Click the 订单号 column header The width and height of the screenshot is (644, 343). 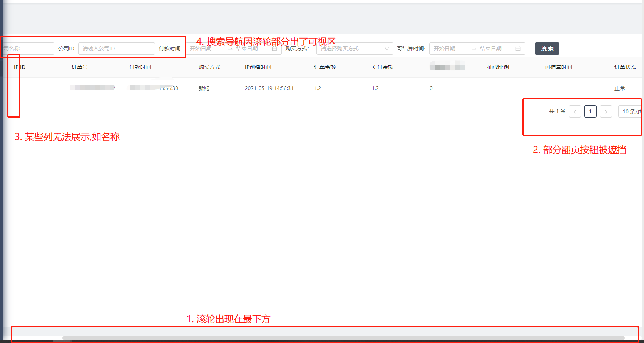(80, 67)
